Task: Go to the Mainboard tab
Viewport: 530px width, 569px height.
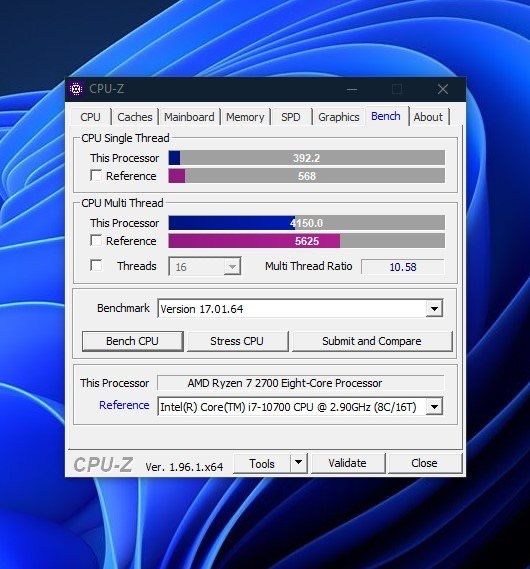Action: [x=189, y=117]
